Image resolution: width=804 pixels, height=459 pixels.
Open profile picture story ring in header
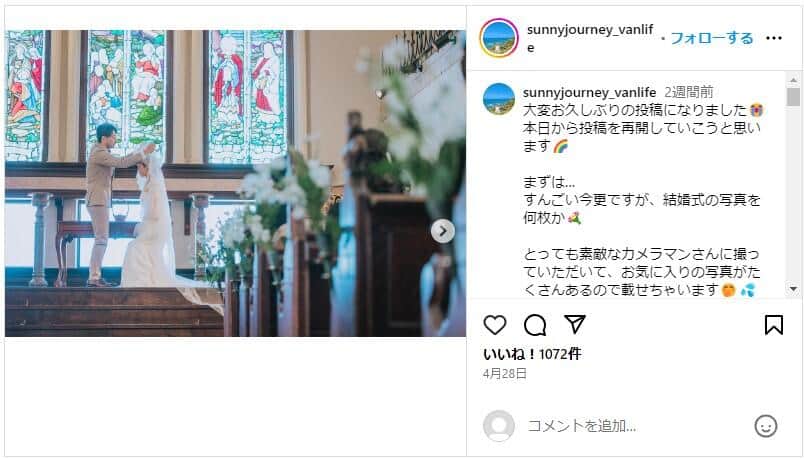coord(499,38)
